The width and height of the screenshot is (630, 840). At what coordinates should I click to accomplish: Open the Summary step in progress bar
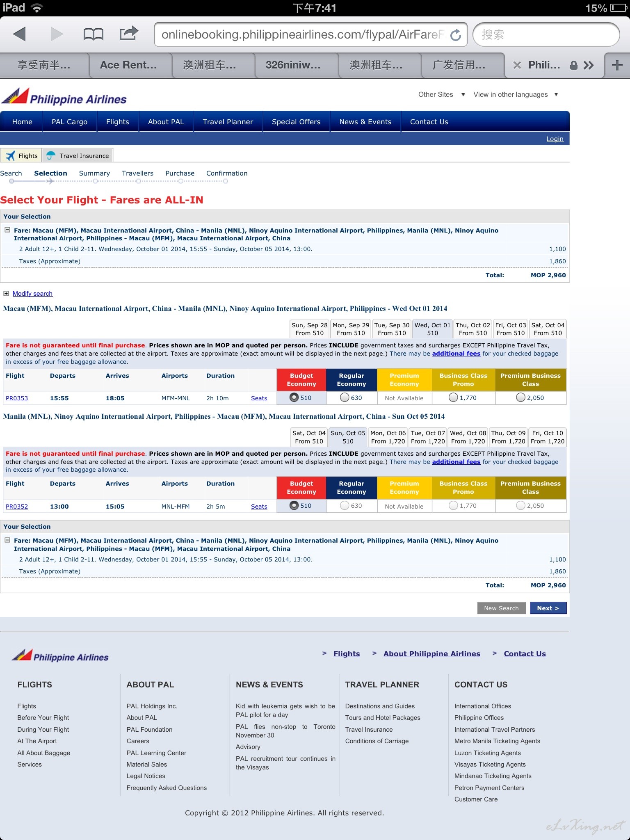tap(94, 173)
